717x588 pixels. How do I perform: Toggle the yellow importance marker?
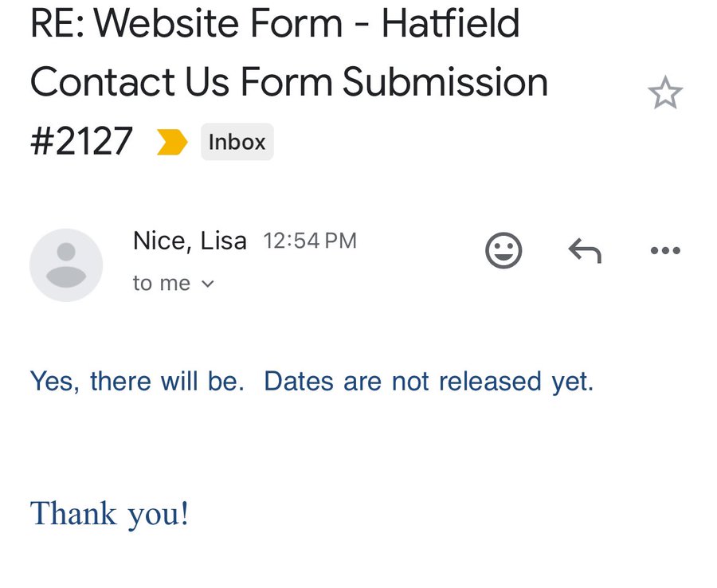pyautogui.click(x=172, y=143)
